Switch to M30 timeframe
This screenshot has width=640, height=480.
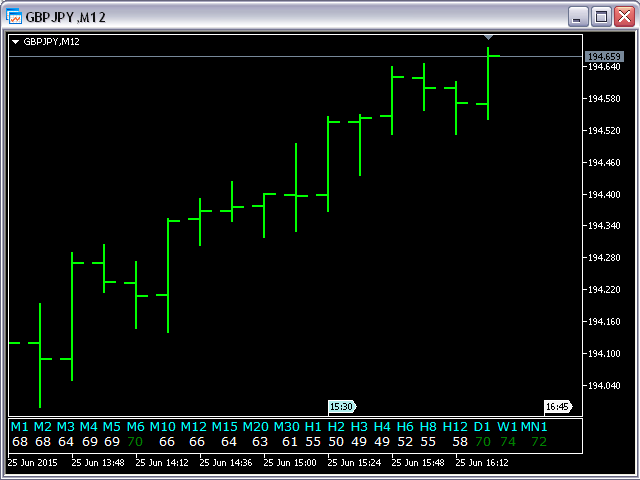(x=287, y=427)
